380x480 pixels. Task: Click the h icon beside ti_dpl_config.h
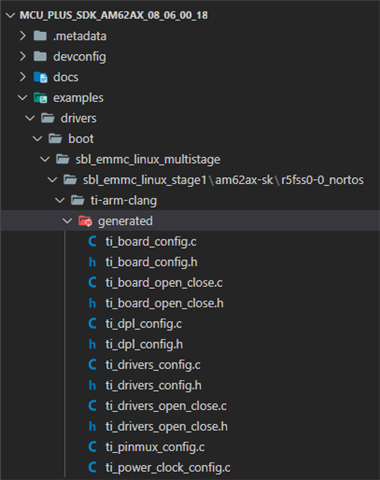(92, 344)
